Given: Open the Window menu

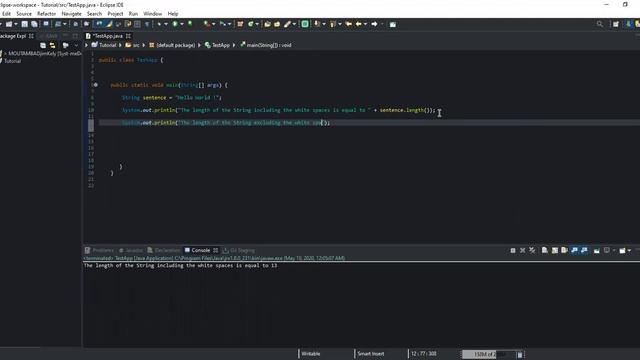Looking at the screenshot, I should click(153, 14).
